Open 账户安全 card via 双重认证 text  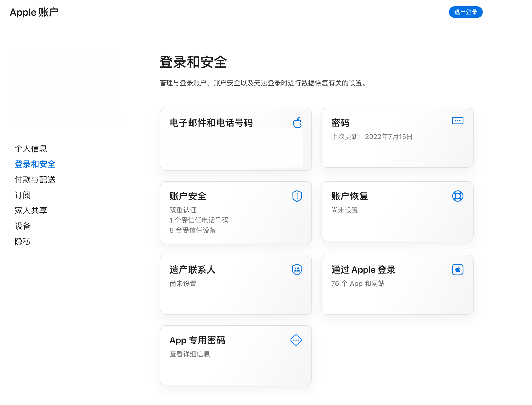point(183,210)
